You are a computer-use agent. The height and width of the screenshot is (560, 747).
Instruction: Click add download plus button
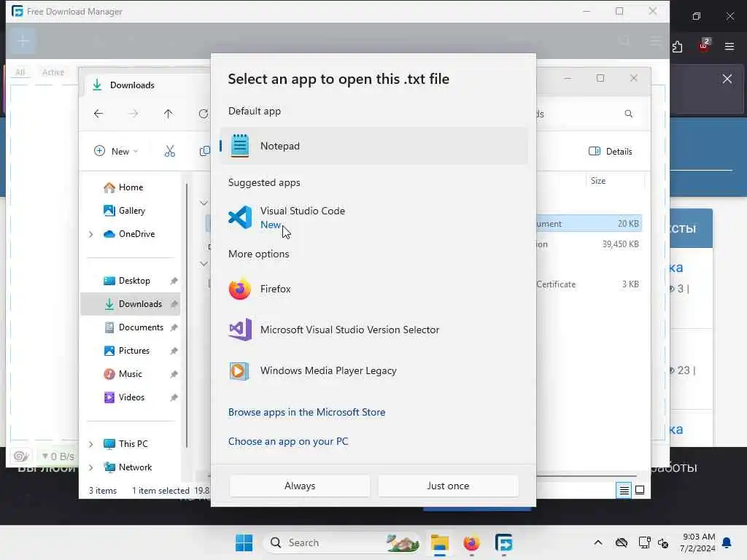pos(23,41)
